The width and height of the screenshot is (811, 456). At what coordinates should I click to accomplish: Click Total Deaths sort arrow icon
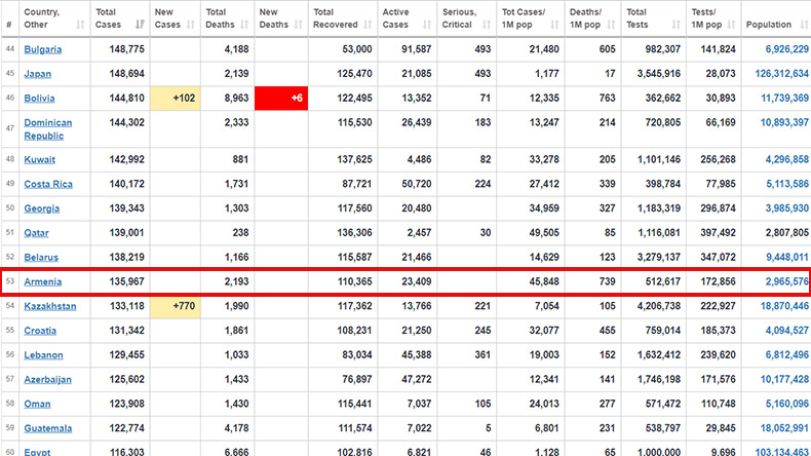(245, 24)
